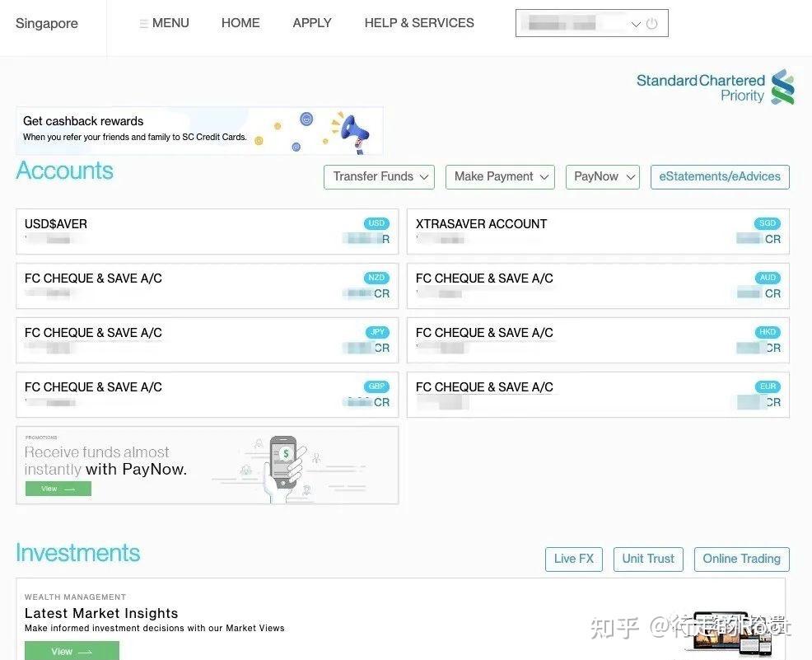812x660 pixels.
Task: Click the GBP currency badge
Action: click(376, 386)
